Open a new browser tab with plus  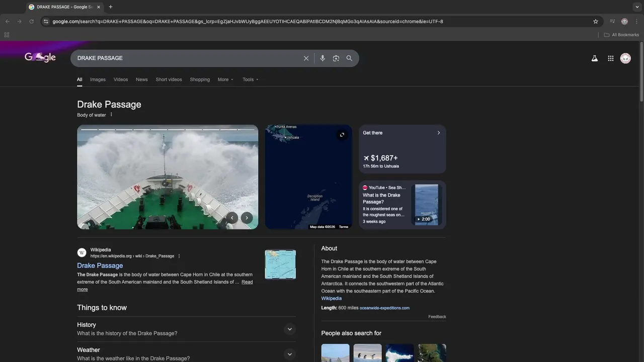click(x=111, y=7)
